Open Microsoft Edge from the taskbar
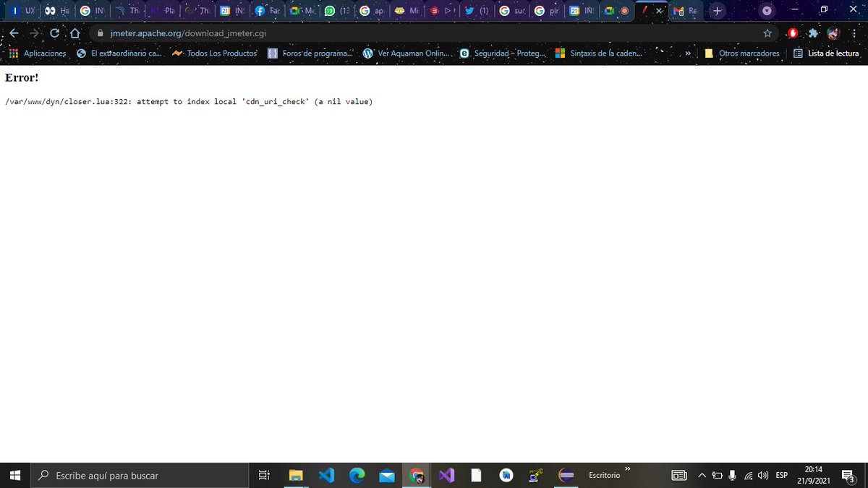This screenshot has height=488, width=868. click(x=357, y=475)
